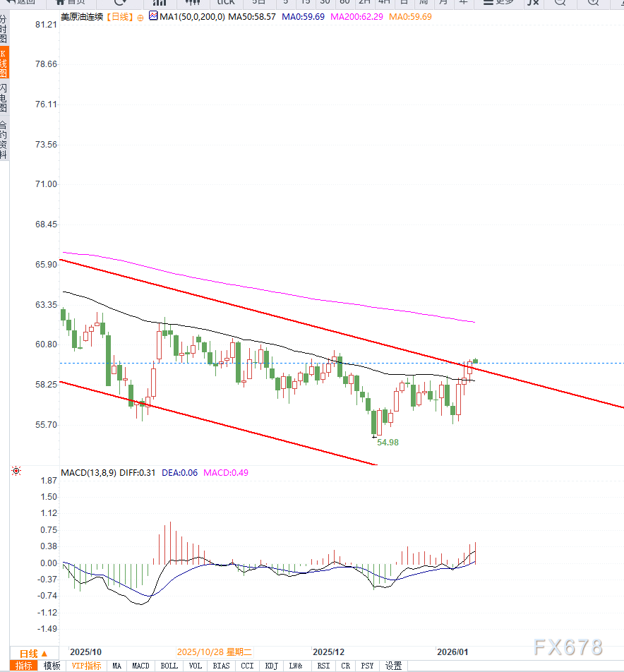Switch to the MACD indicator tab

[x=141, y=665]
